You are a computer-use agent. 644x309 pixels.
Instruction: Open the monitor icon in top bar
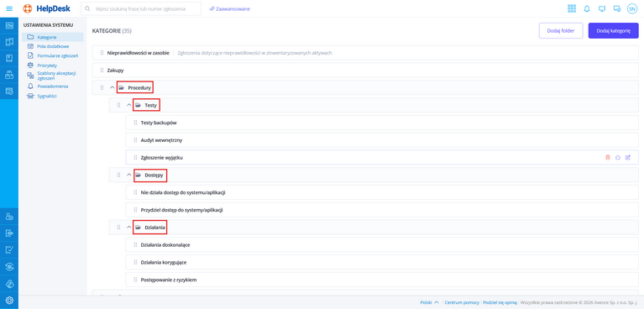click(602, 8)
